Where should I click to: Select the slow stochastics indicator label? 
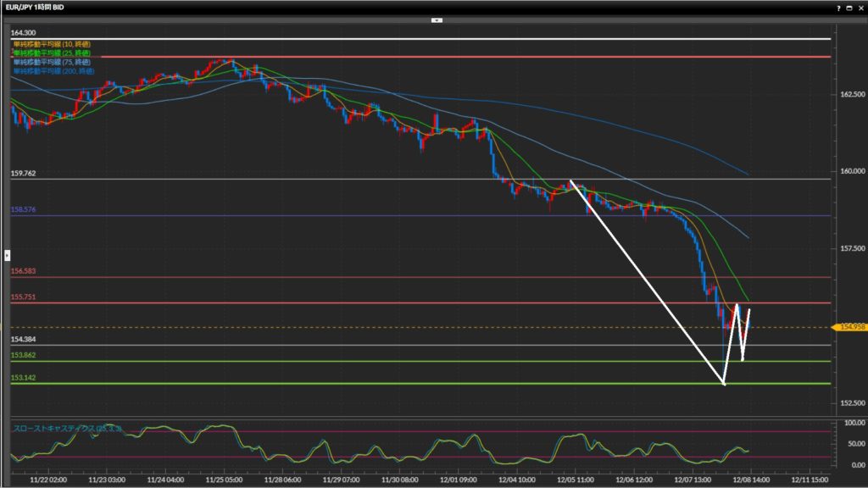68,429
